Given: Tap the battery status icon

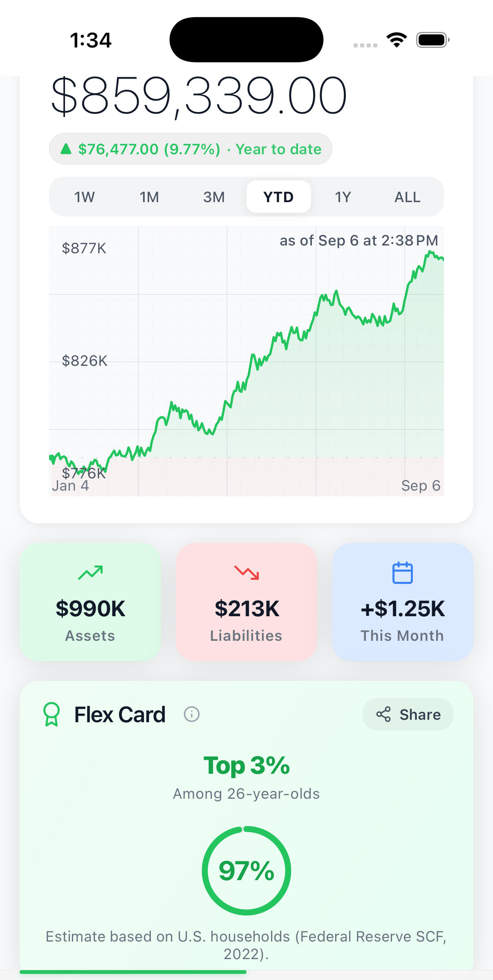Looking at the screenshot, I should (x=432, y=40).
